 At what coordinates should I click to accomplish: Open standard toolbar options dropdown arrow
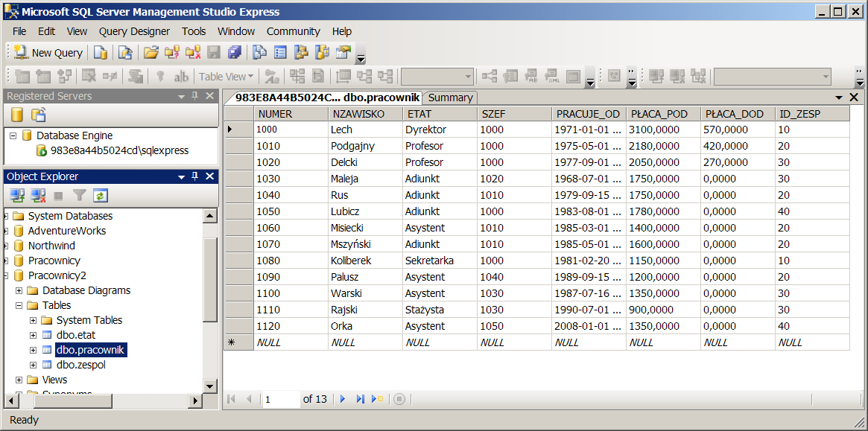point(361,55)
